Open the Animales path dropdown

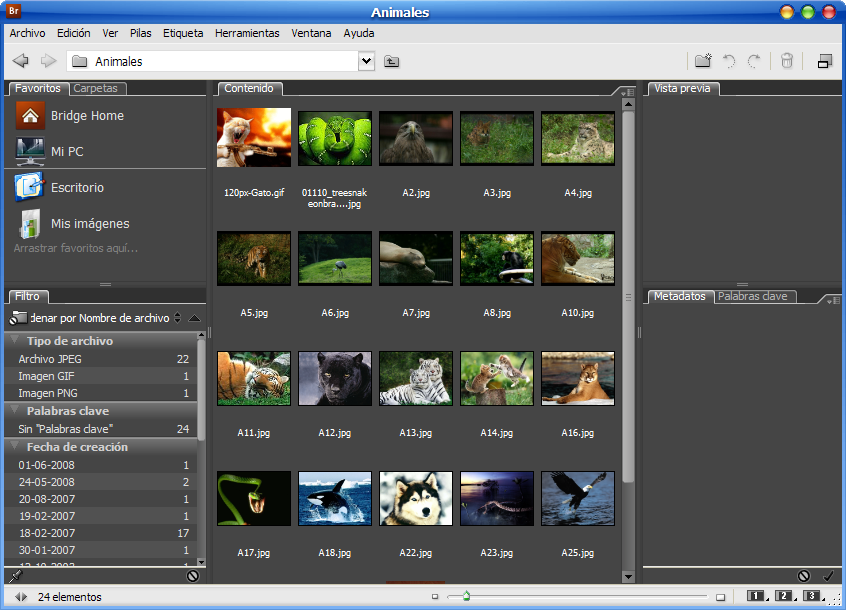366,61
